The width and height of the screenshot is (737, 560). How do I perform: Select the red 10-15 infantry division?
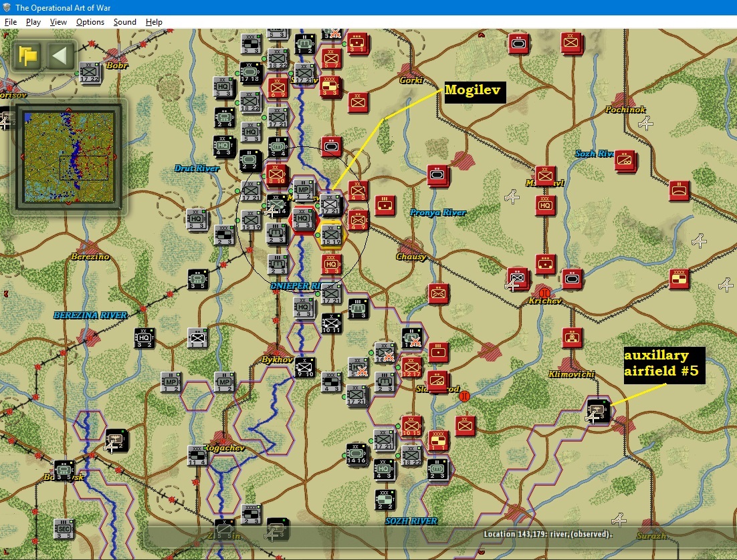point(412,426)
